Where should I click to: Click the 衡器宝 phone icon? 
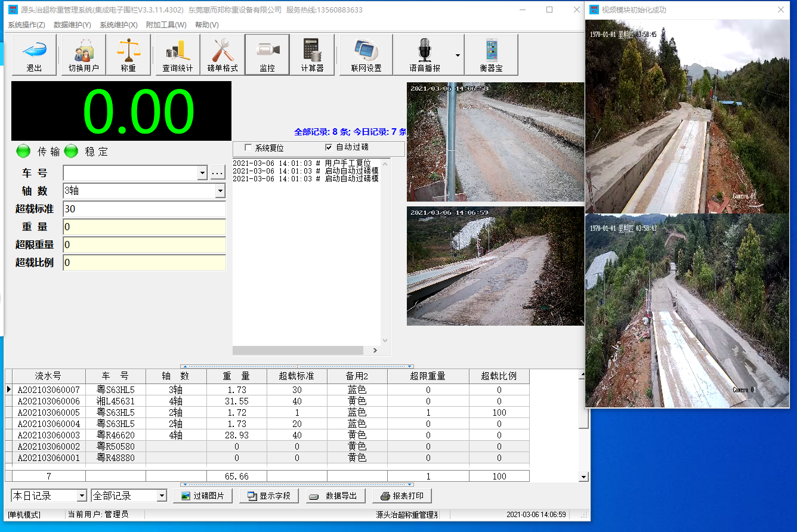tap(491, 54)
